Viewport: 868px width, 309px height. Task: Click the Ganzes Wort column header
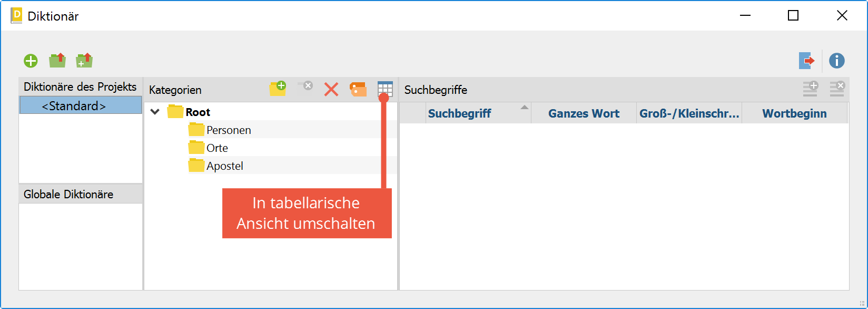coord(584,113)
